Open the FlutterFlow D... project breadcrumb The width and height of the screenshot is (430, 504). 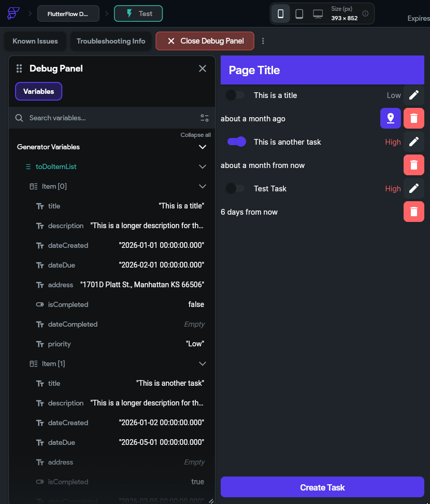(x=68, y=14)
